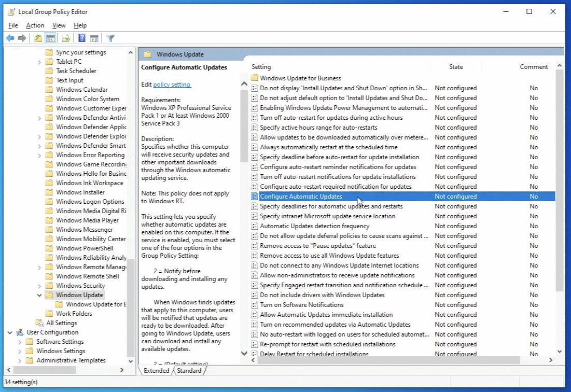
Task: Open the policy setting link
Action: coord(172,85)
